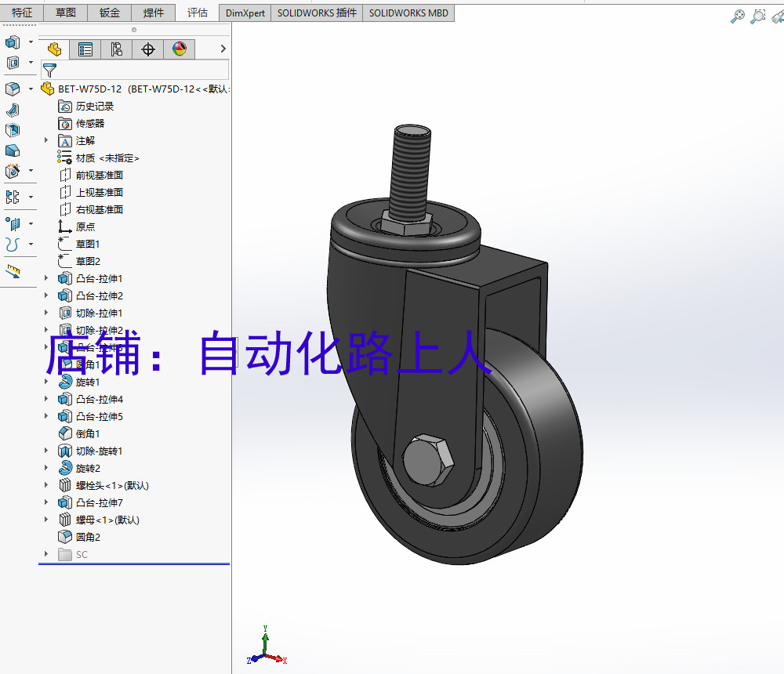This screenshot has width=784, height=674.
Task: Click the 切除-旋转1 revolved cut icon
Action: tap(65, 451)
